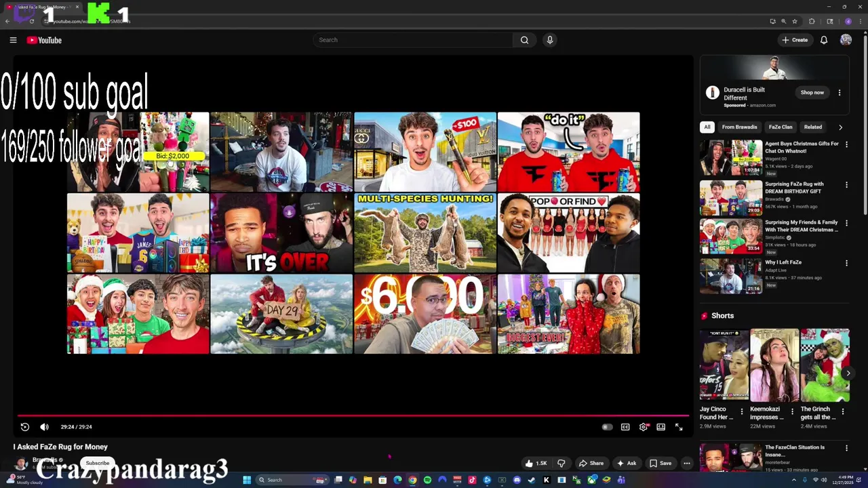Open the Chrome profile avatar
The width and height of the screenshot is (868, 488).
[848, 21]
